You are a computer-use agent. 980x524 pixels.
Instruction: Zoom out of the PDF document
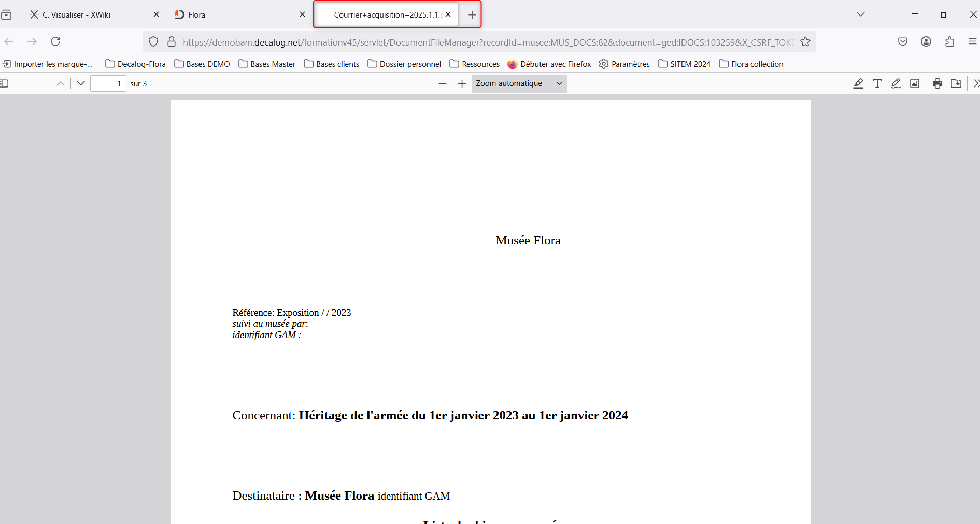point(442,83)
